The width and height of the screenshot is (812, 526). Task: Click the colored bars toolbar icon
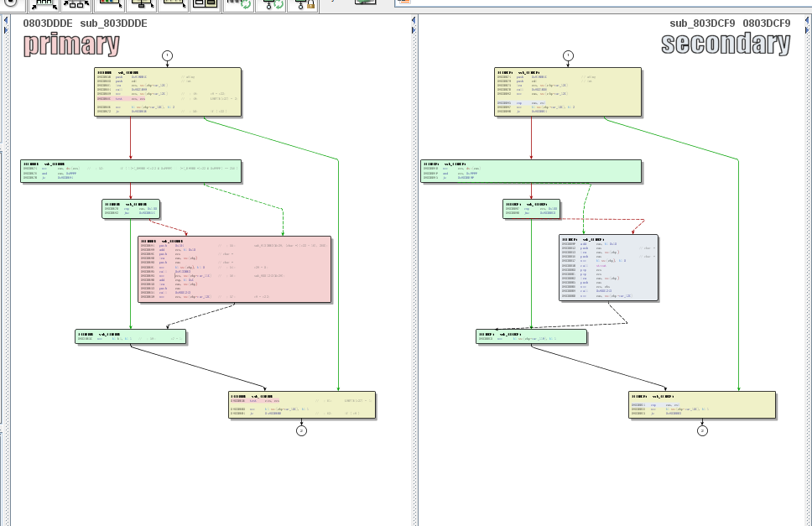tap(109, 4)
